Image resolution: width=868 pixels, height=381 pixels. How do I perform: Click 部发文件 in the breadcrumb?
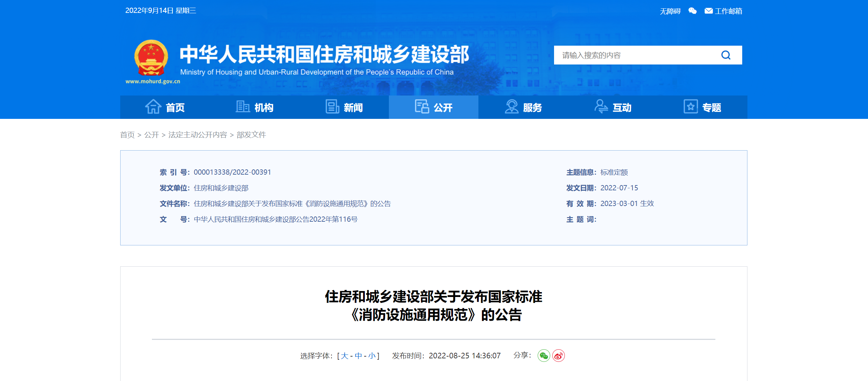click(251, 135)
